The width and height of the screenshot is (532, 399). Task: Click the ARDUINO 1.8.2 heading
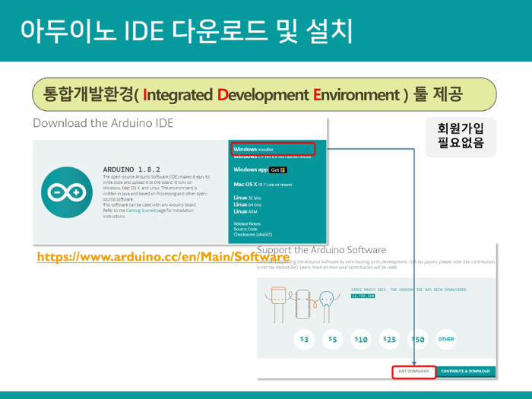pyautogui.click(x=131, y=169)
